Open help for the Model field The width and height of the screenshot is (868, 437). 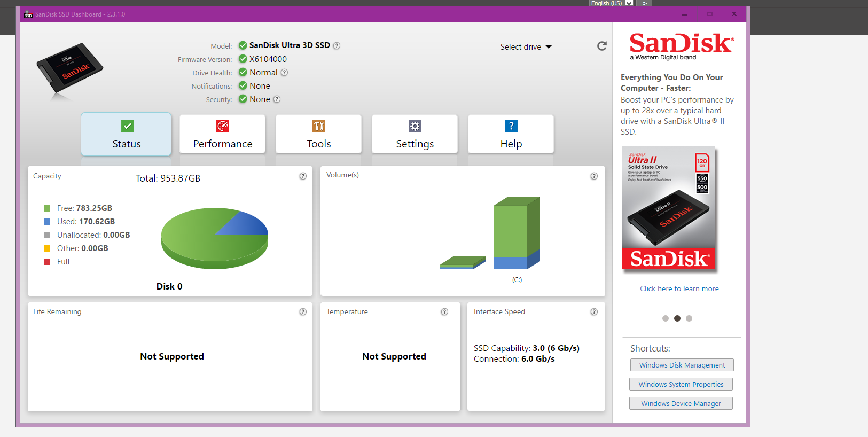click(337, 46)
